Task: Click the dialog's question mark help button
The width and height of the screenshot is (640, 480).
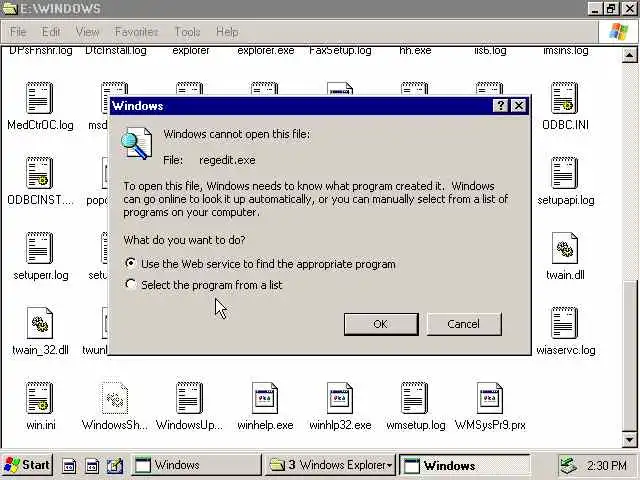Action: 500,106
